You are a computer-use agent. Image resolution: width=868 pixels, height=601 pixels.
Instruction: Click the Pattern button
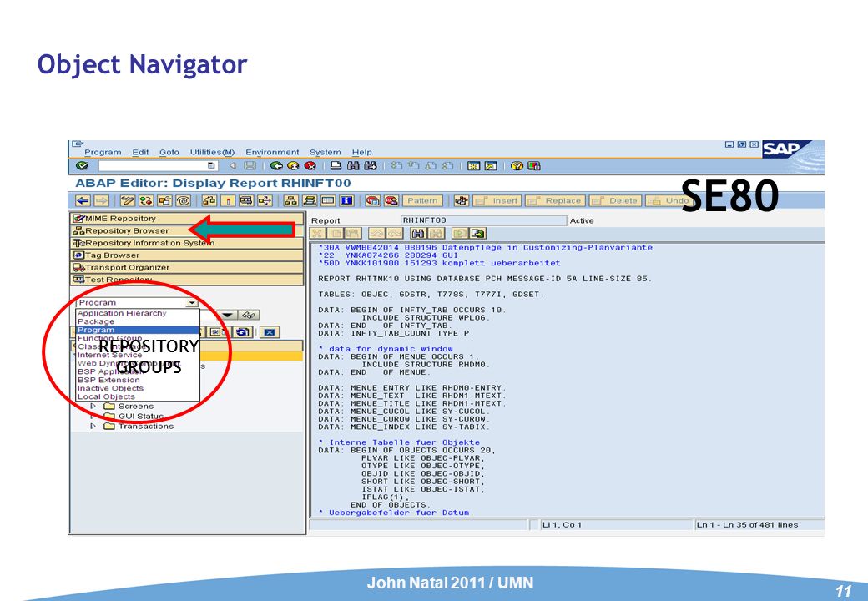click(422, 201)
